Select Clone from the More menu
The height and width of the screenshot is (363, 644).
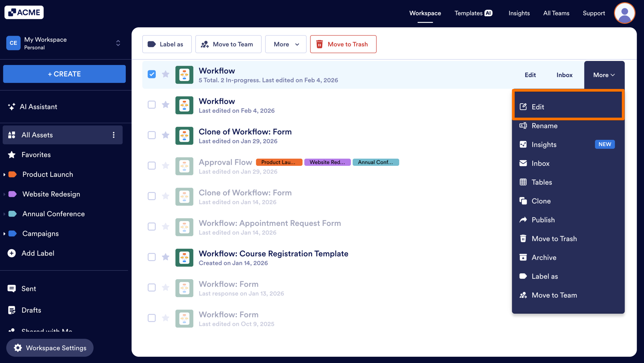[x=540, y=201]
